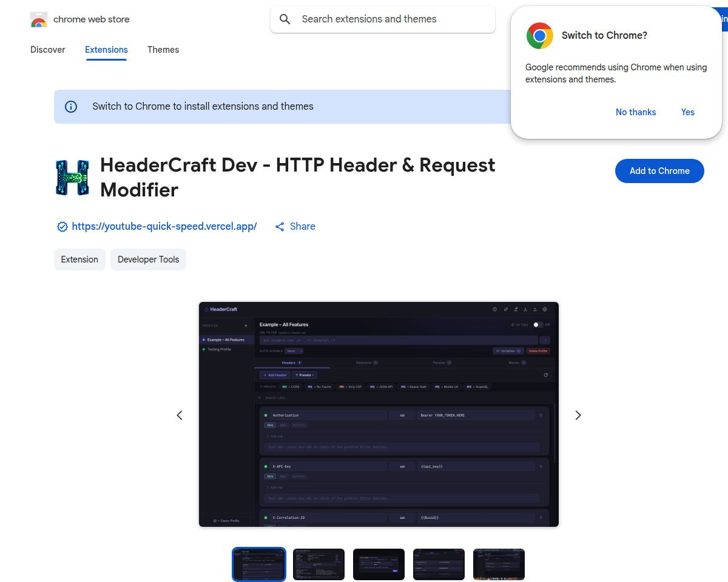Select the third screenshot thumbnail

pyautogui.click(x=379, y=564)
